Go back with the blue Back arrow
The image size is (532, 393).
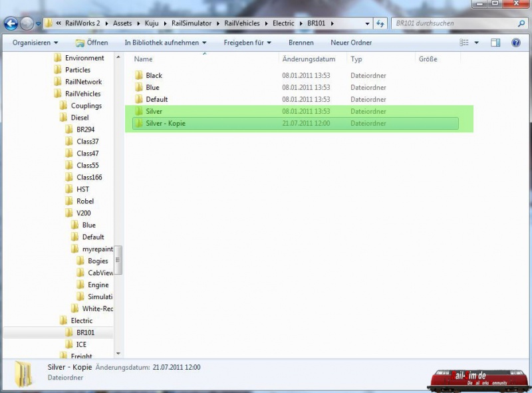[11, 24]
